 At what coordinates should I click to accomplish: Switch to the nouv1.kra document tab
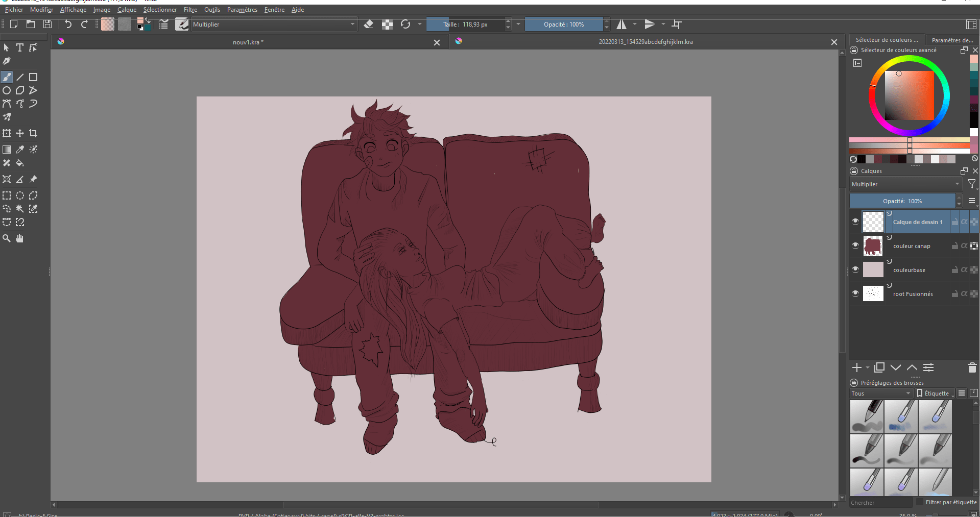248,42
